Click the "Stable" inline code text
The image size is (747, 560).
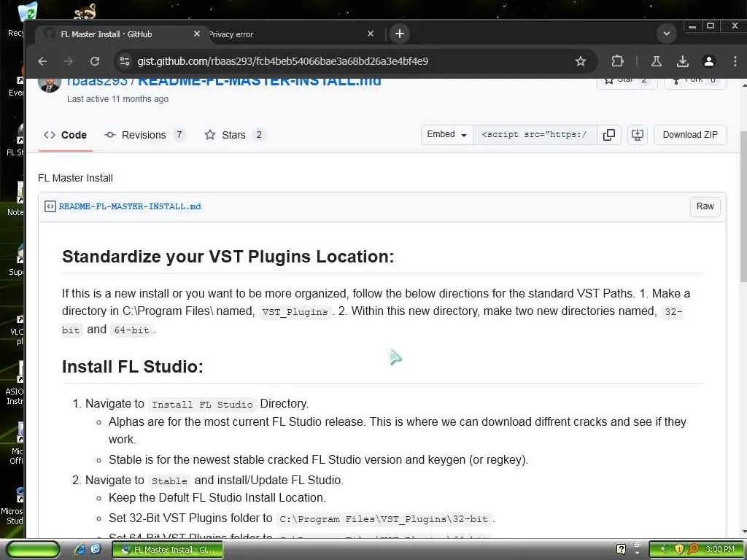[169, 481]
